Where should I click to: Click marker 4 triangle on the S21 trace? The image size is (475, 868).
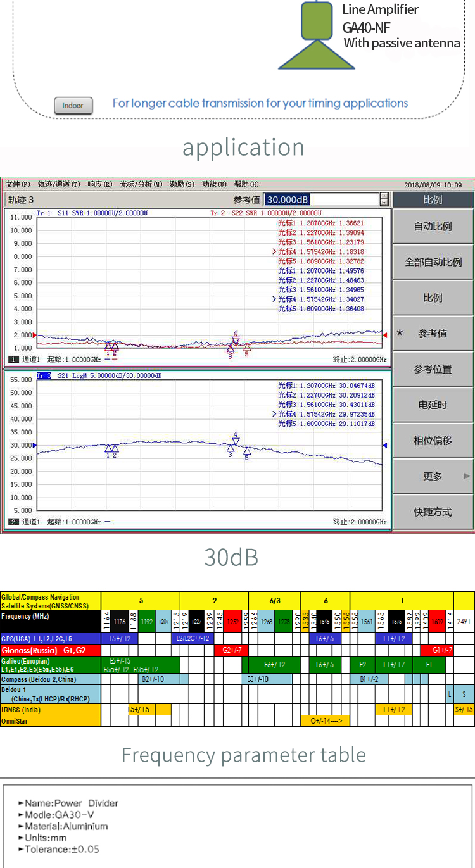[236, 441]
